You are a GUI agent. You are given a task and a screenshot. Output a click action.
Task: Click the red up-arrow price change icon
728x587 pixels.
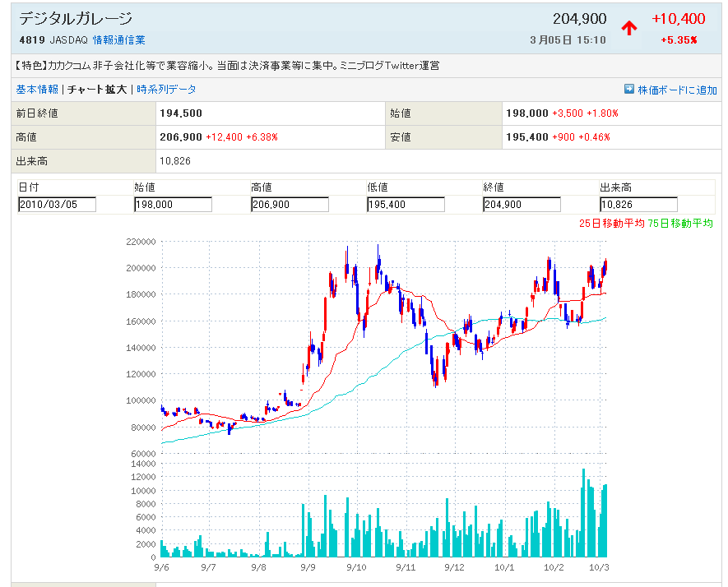[x=629, y=28]
